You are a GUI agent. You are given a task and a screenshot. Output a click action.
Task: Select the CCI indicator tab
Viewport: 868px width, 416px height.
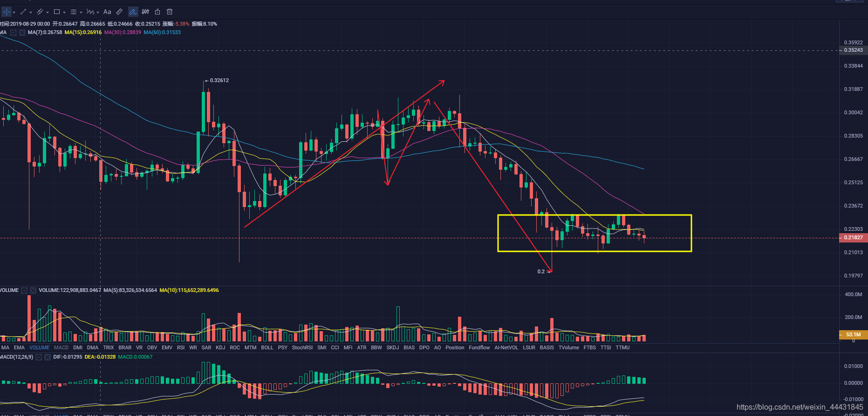point(335,347)
